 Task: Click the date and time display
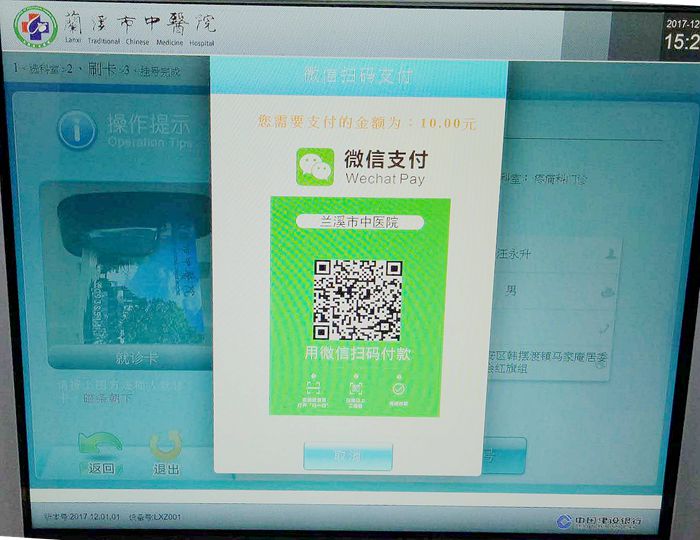click(x=681, y=35)
